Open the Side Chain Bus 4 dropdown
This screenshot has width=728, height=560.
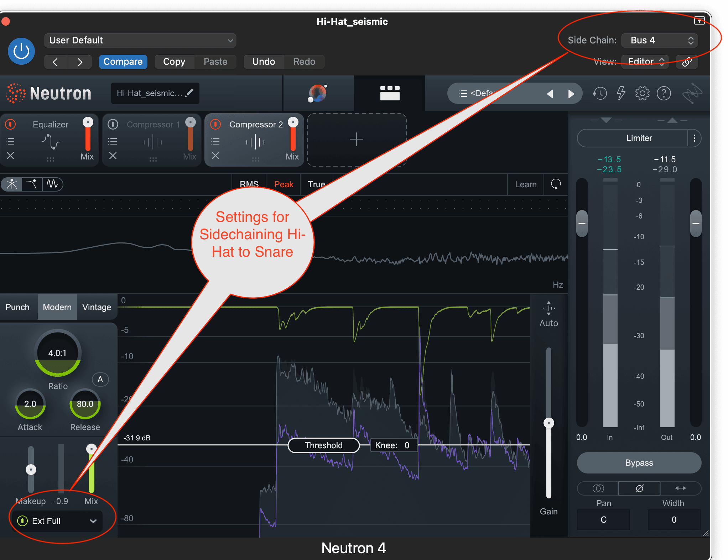(x=660, y=40)
